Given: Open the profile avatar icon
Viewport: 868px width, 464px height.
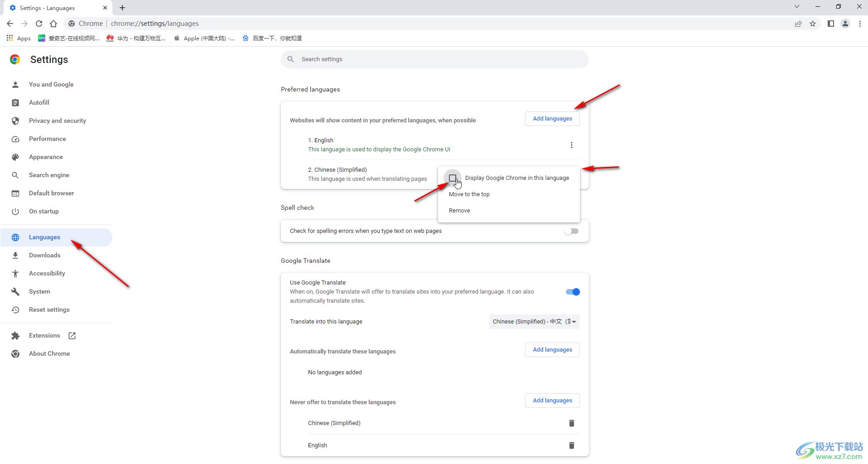Looking at the screenshot, I should click(845, 24).
